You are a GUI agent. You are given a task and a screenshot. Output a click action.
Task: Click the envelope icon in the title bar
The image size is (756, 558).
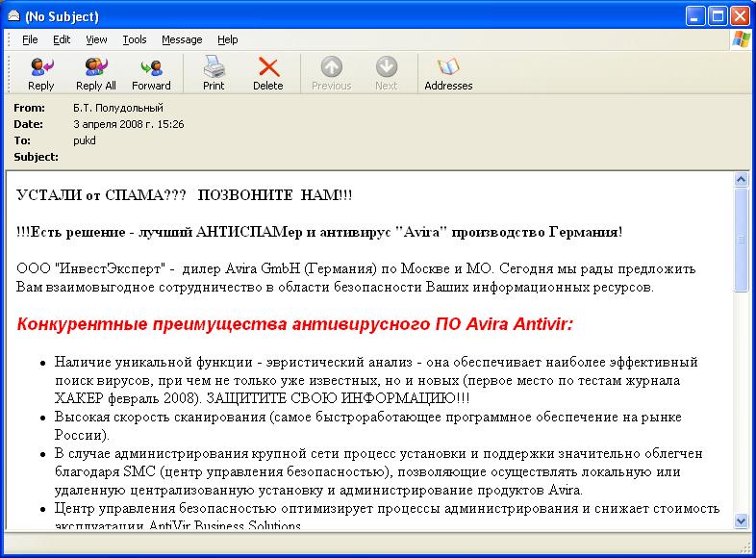pyautogui.click(x=13, y=16)
